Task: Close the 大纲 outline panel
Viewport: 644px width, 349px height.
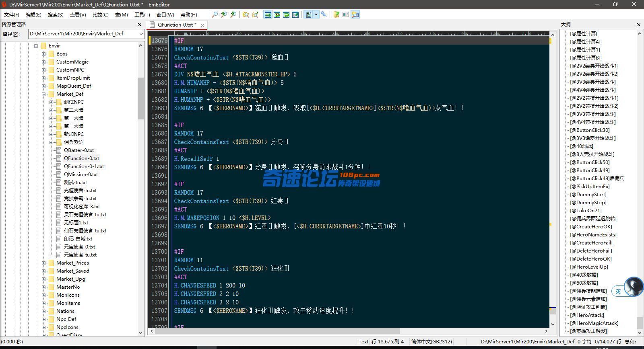Action: (x=638, y=25)
